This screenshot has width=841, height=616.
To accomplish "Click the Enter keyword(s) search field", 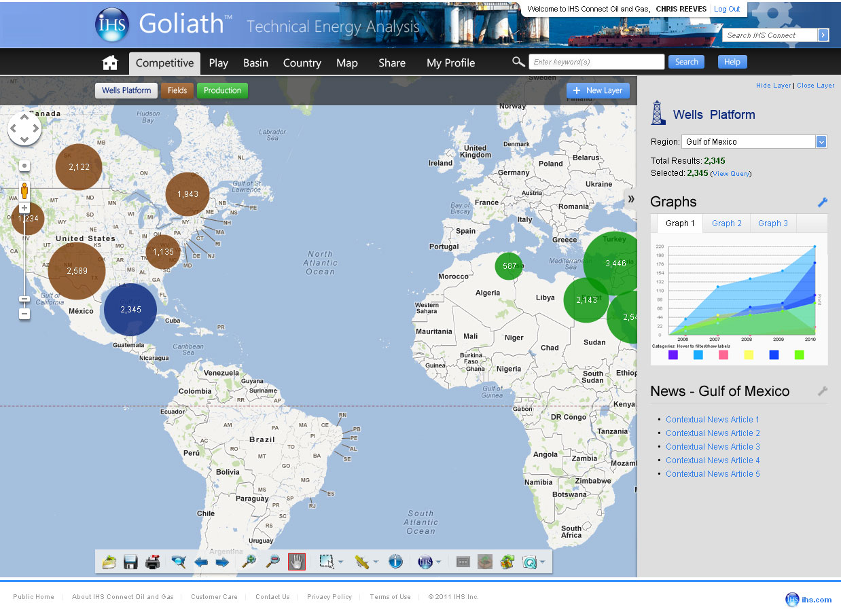I will coord(596,62).
